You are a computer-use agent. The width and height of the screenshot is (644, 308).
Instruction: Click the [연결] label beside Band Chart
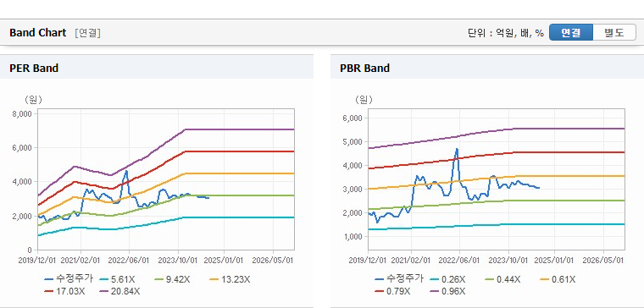pos(87,33)
